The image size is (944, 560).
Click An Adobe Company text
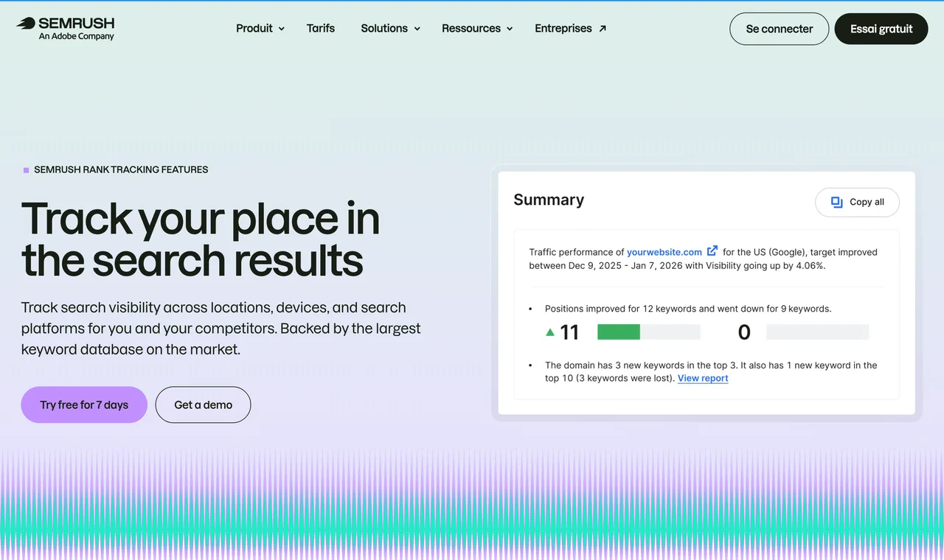[x=77, y=36]
